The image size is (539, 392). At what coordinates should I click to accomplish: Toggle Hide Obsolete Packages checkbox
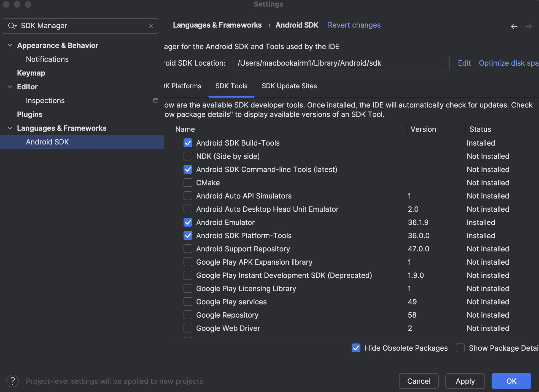pos(356,348)
